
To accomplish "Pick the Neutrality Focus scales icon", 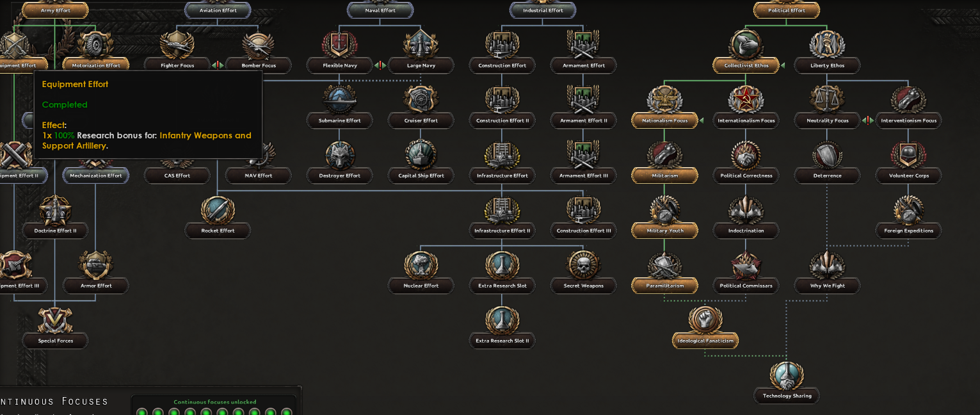I will point(827,101).
